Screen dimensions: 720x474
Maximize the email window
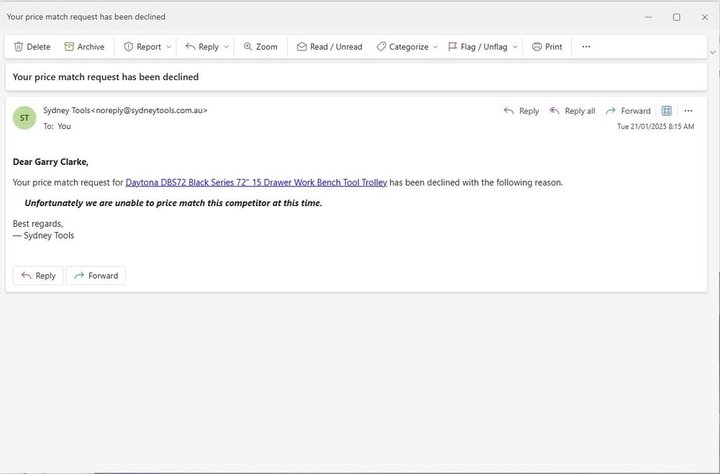tap(676, 17)
